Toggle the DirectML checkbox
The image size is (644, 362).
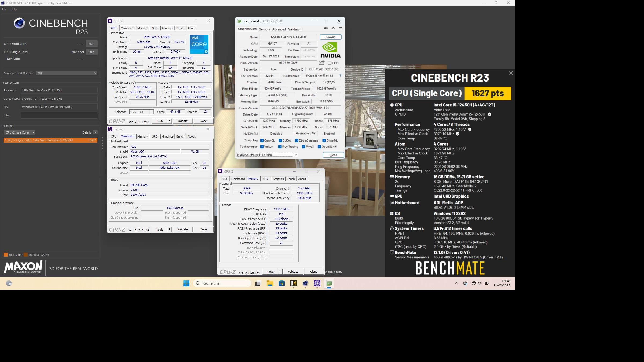pyautogui.click(x=324, y=141)
